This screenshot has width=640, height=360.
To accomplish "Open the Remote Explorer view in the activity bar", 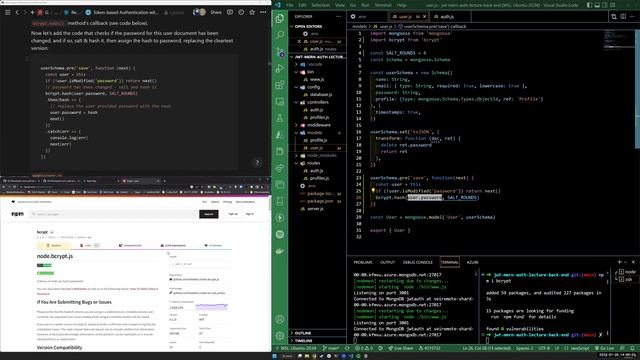I will [280, 102].
